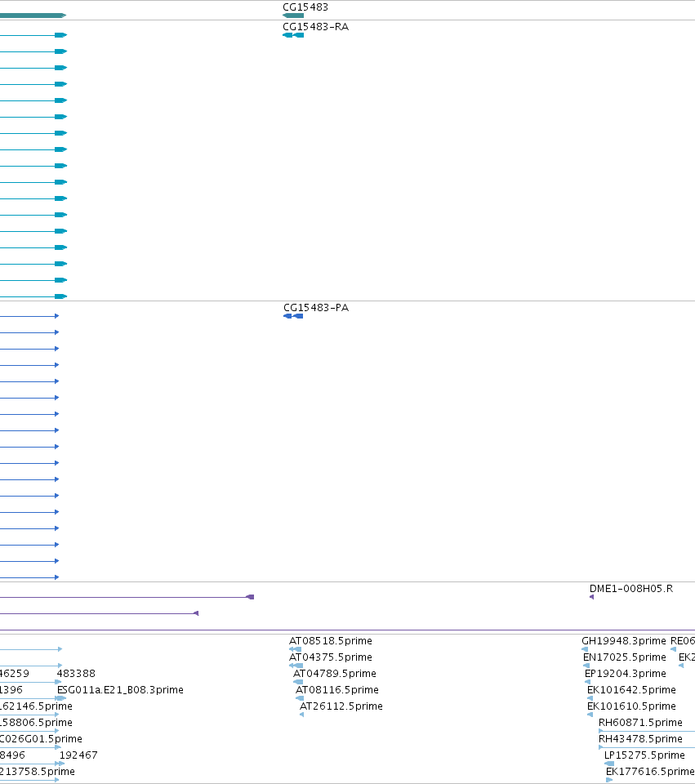Open EST AT08518.5prime

331,640
